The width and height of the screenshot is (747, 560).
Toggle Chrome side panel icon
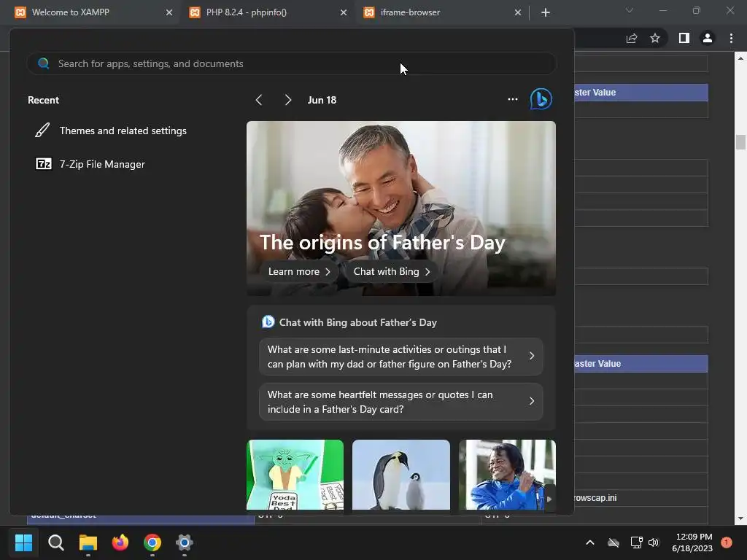684,38
